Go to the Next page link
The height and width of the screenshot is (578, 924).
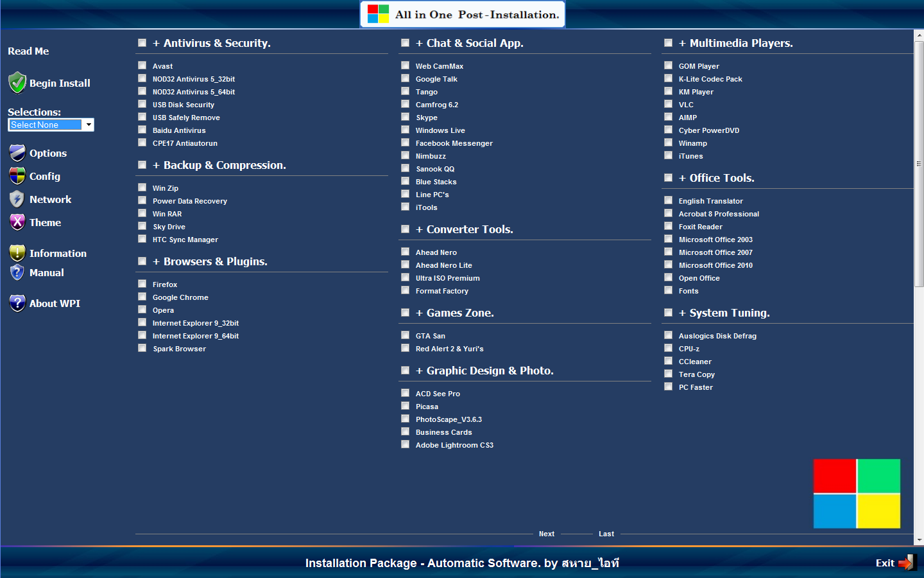tap(547, 534)
